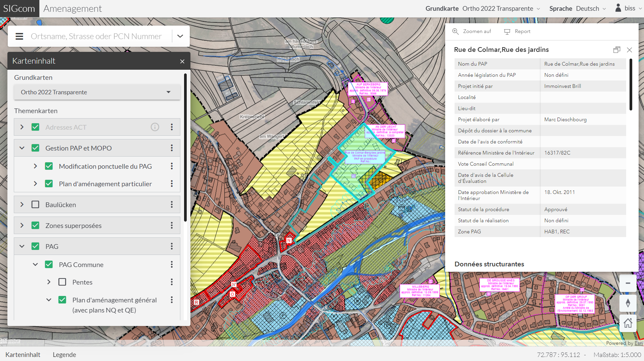The image size is (644, 361).
Task: Open the Sprache Deutsch language dropdown
Action: coord(591,8)
